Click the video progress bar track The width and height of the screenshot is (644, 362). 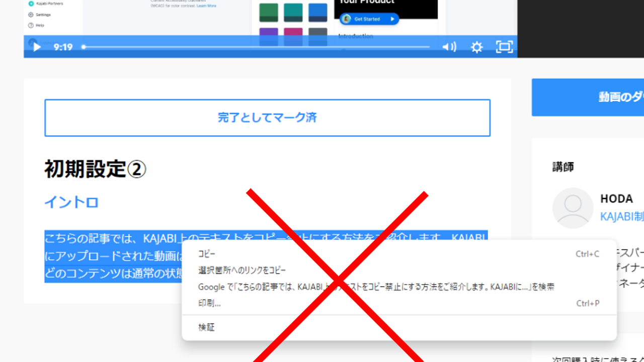tap(257, 47)
